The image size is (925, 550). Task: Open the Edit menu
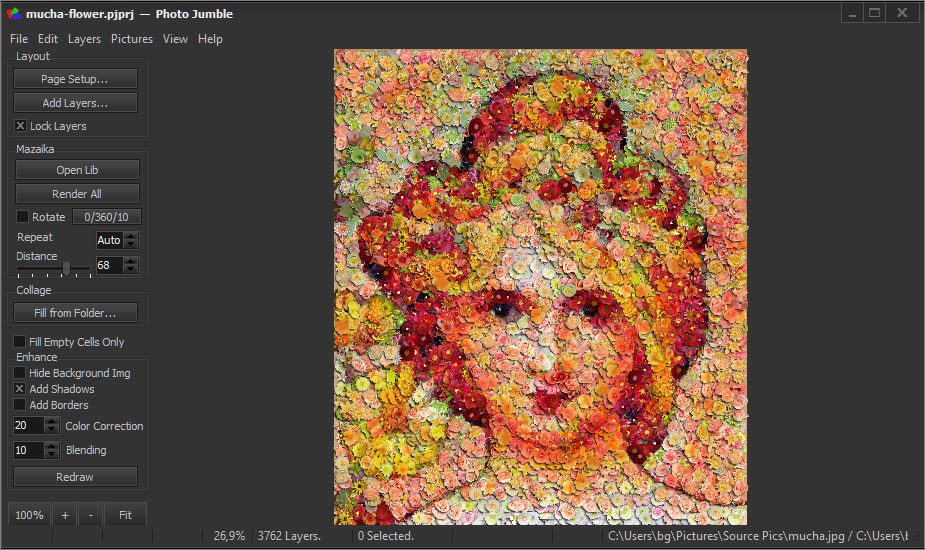(48, 39)
